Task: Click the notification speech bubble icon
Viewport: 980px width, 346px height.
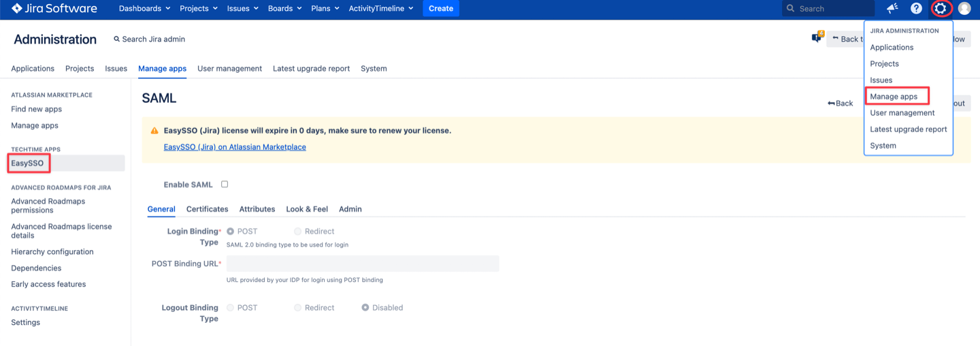Action: [x=817, y=38]
